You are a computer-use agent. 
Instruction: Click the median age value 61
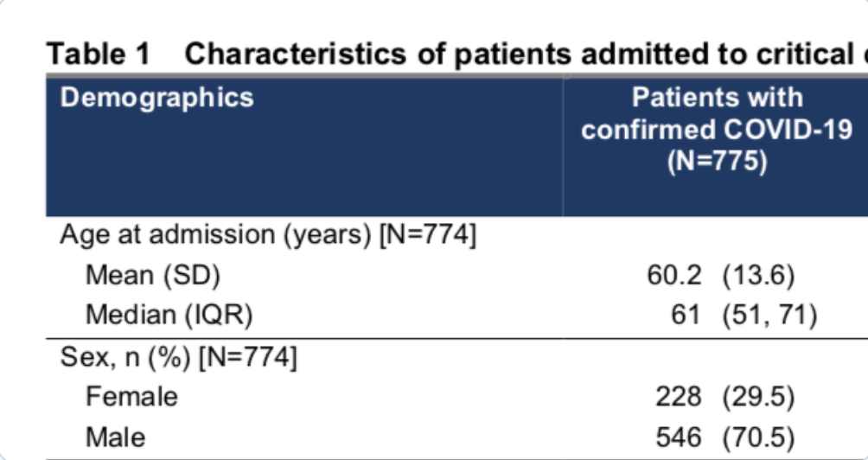[x=685, y=316]
